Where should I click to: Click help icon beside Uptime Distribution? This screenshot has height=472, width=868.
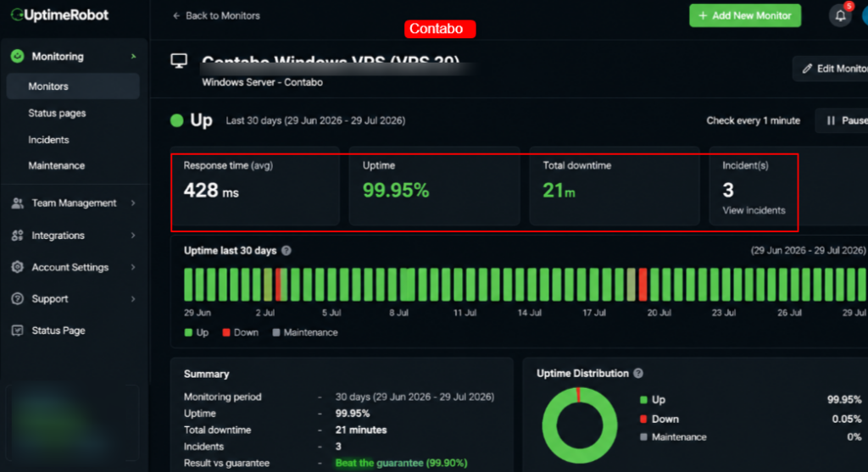point(638,374)
